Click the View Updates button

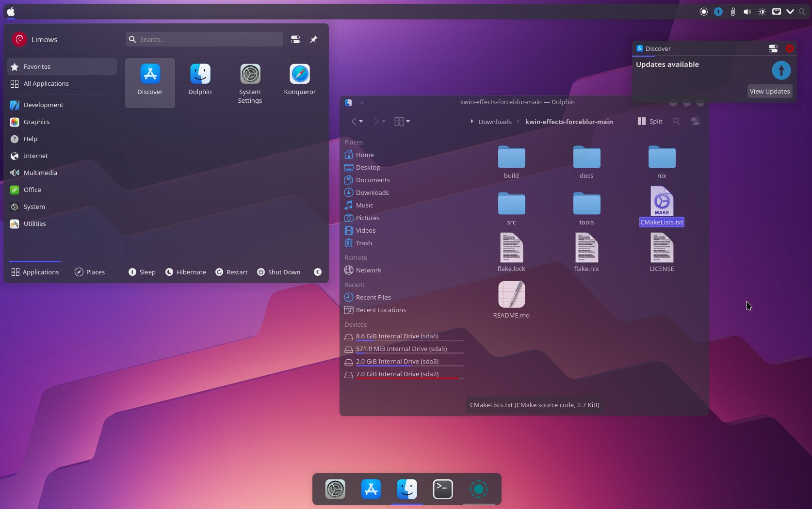[x=769, y=91]
